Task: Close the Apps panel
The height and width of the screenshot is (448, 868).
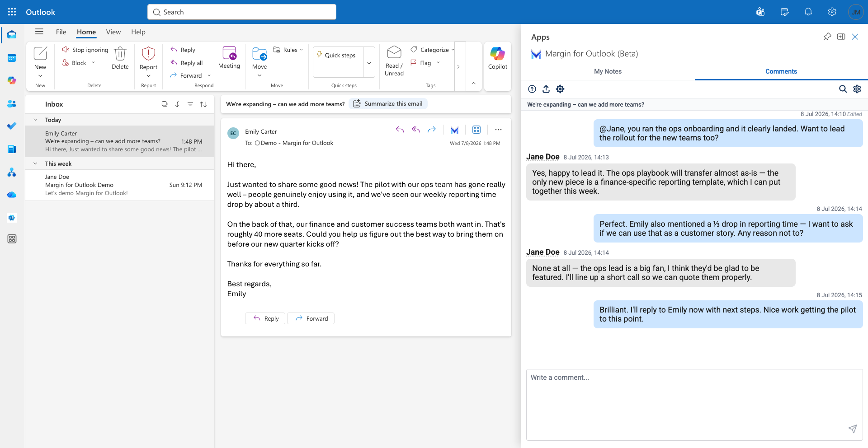Action: 855,37
